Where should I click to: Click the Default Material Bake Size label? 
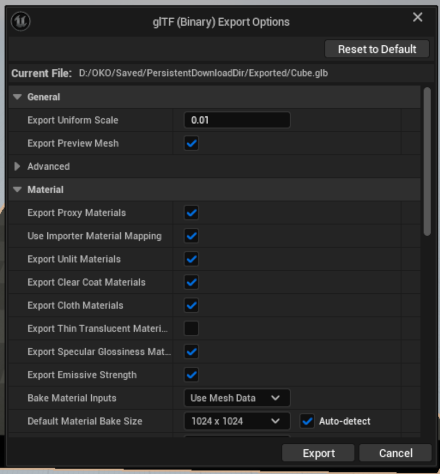coord(85,421)
